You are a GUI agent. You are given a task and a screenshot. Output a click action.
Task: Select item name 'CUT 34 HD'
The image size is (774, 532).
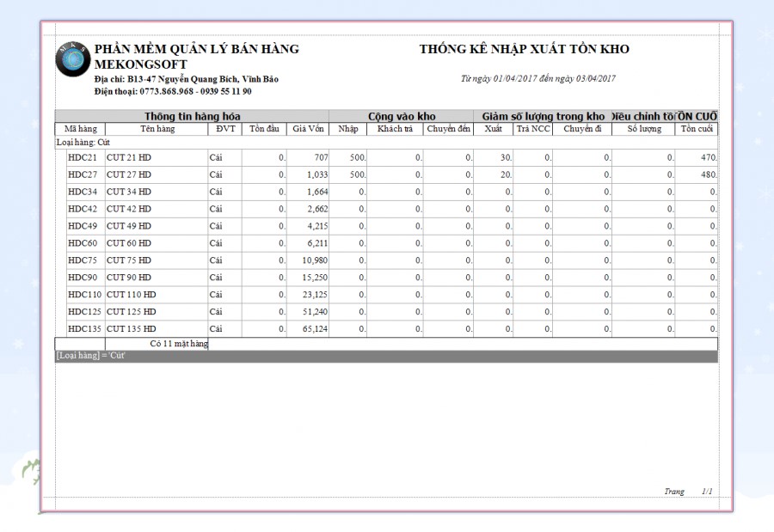click(x=129, y=192)
